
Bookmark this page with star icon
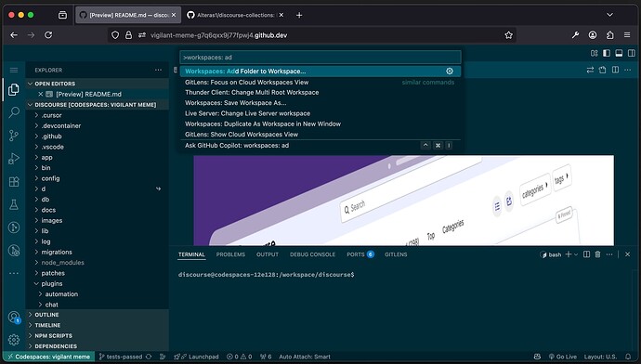pos(508,35)
